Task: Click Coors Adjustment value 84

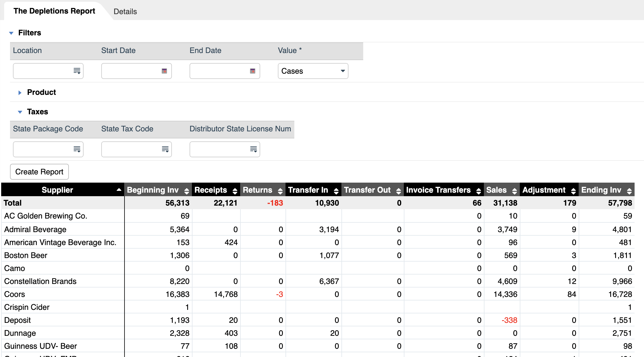Action: (572, 294)
